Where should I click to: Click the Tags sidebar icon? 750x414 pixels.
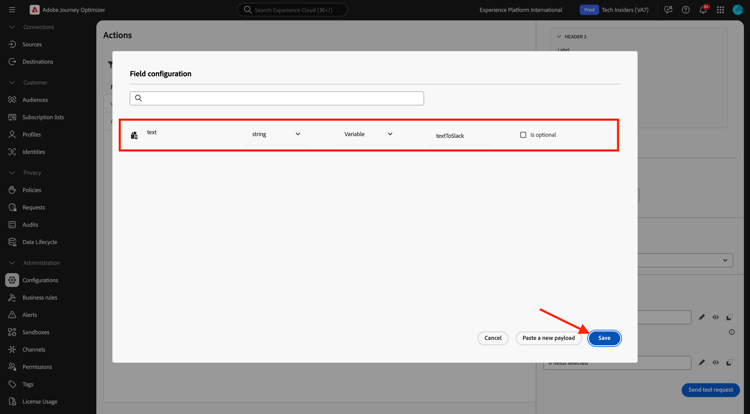pyautogui.click(x=12, y=384)
